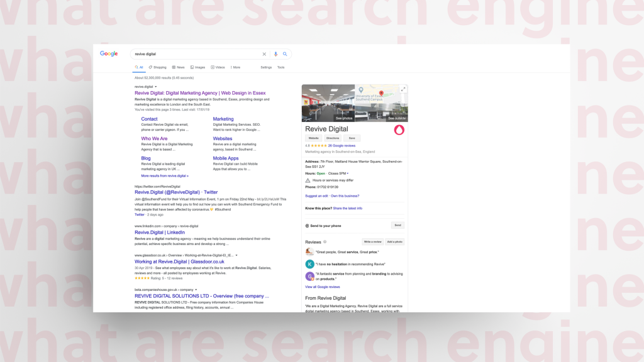The image size is (644, 362).
Task: Open Revive Digital: Digital Marketing Agency result
Action: pyautogui.click(x=200, y=93)
